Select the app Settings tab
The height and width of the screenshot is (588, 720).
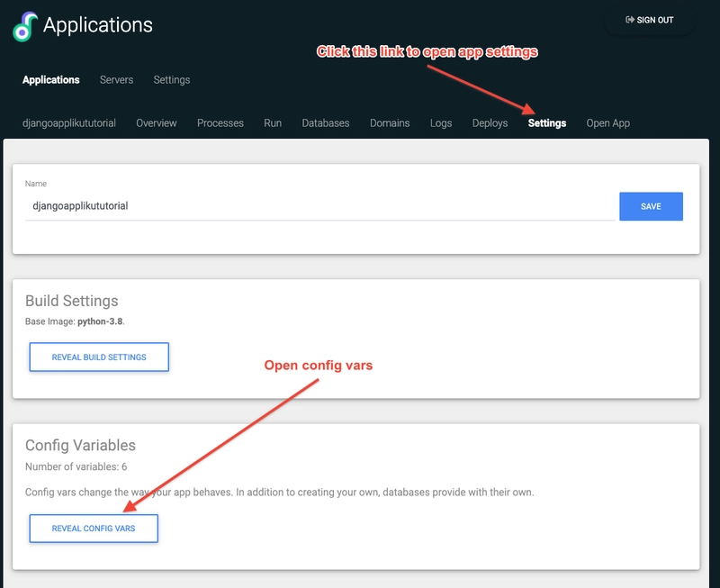click(x=547, y=123)
